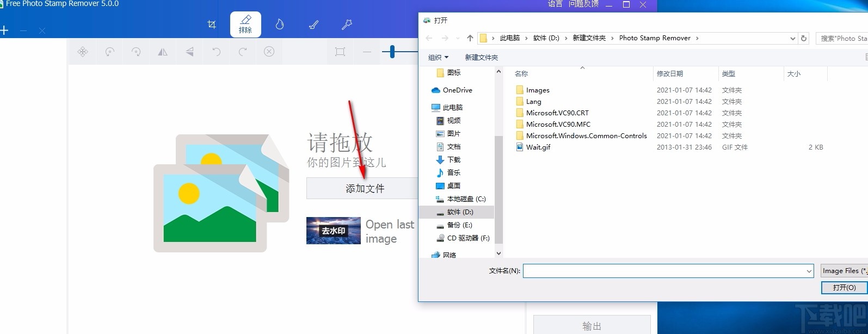The image size is (868, 334).
Task: Select the Lang folder
Action: point(533,102)
